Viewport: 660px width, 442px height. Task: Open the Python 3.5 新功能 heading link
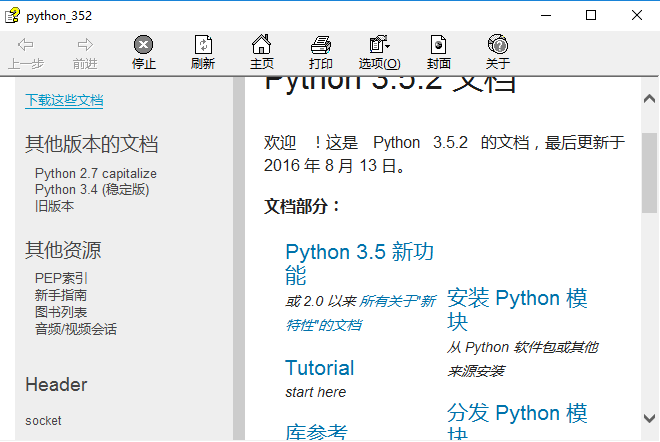359,252
